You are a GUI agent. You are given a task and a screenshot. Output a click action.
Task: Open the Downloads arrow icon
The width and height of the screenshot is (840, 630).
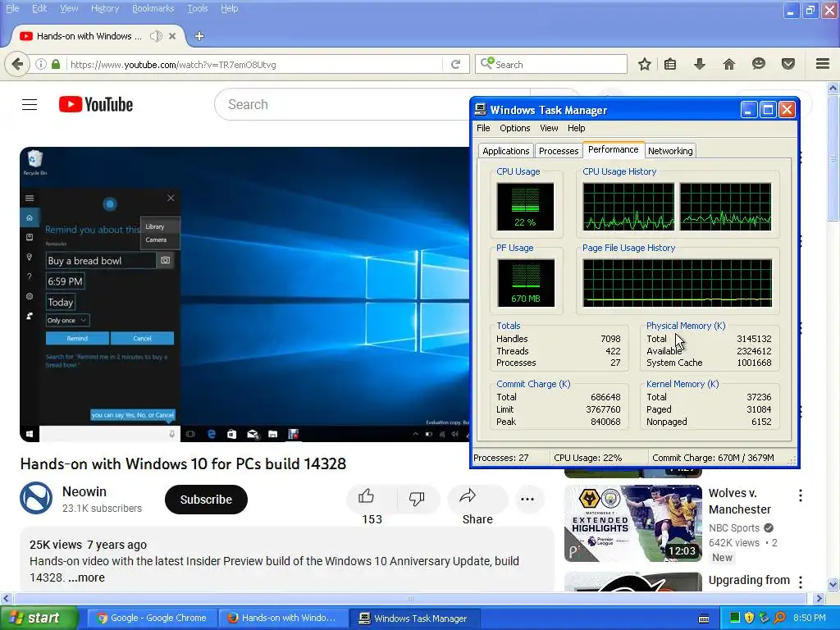(699, 64)
